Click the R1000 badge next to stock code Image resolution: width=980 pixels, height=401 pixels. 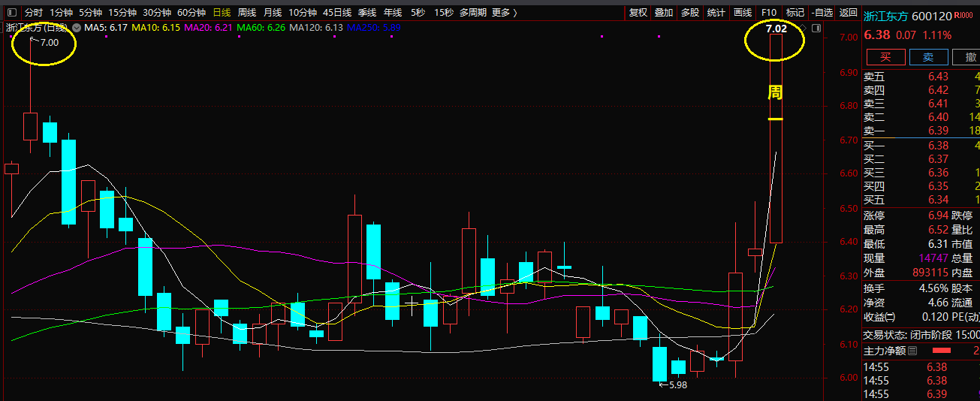point(963,15)
